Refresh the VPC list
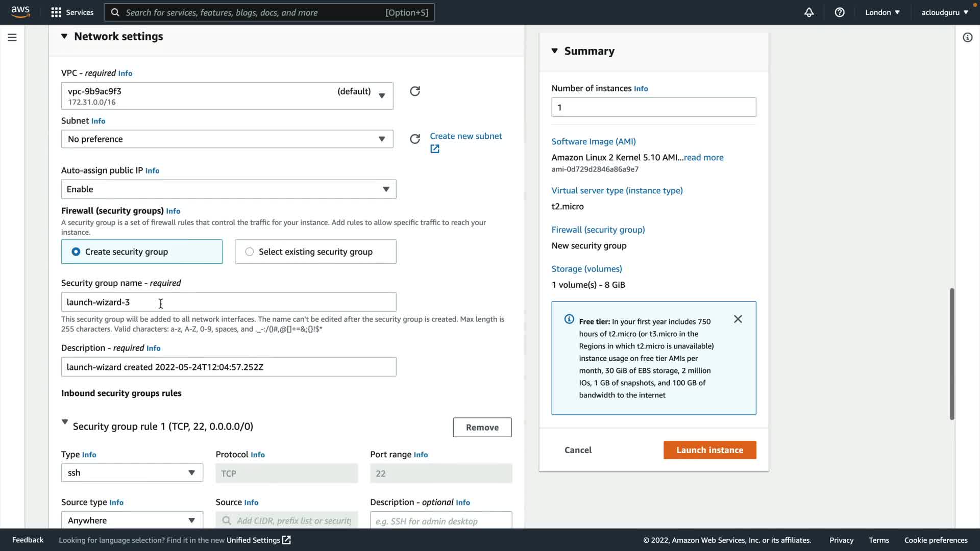This screenshot has height=551, width=980. coord(415,91)
